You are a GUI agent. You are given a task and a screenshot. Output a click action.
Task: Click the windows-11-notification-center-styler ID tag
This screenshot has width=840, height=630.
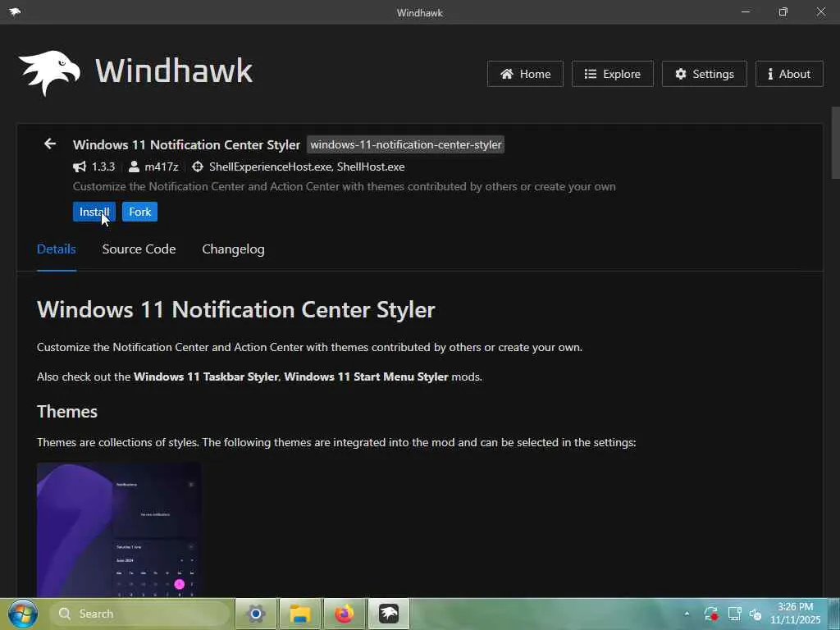[405, 144]
